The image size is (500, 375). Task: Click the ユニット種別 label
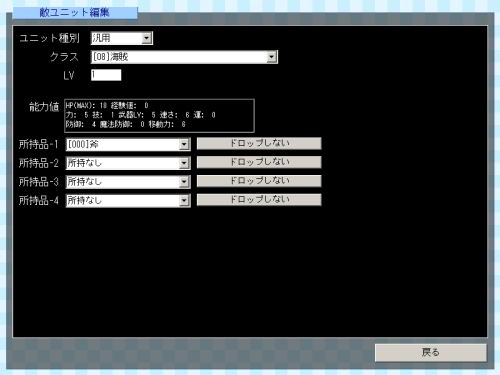pyautogui.click(x=49, y=38)
